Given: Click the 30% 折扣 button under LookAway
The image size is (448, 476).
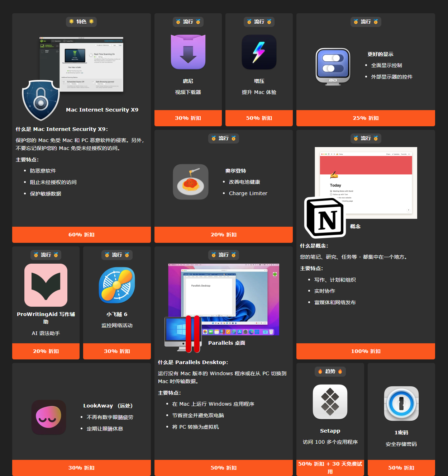Looking at the screenshot, I should 81,468.
